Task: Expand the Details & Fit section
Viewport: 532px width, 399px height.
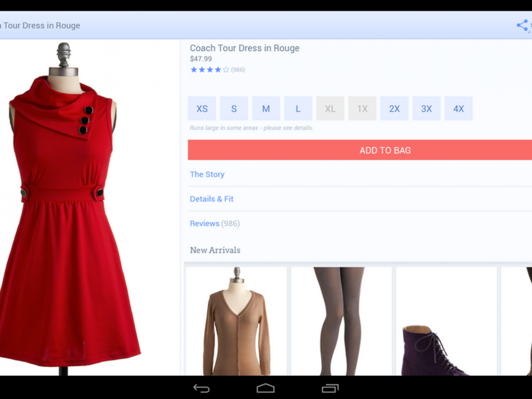Action: [x=211, y=199]
